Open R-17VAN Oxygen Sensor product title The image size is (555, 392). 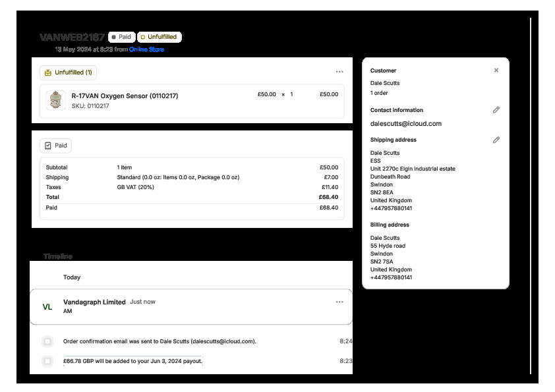tap(125, 96)
